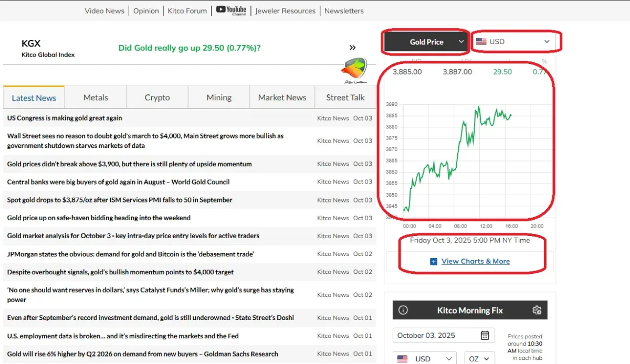Screen dimensions: 630x364
Task: Open the JPMorgan debasement trade article
Action: tap(131, 254)
